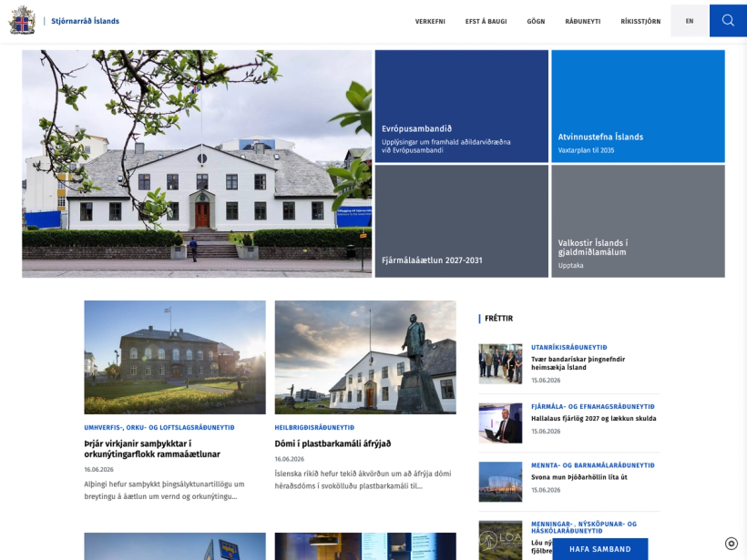Open Fjármála- og efnahagsráðuneytið news category
Screen dimensions: 747x560
593,407
